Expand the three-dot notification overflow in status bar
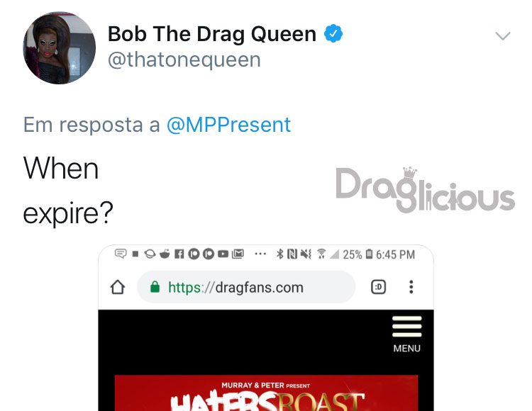Viewport: 532px width, 411px height. [260, 254]
